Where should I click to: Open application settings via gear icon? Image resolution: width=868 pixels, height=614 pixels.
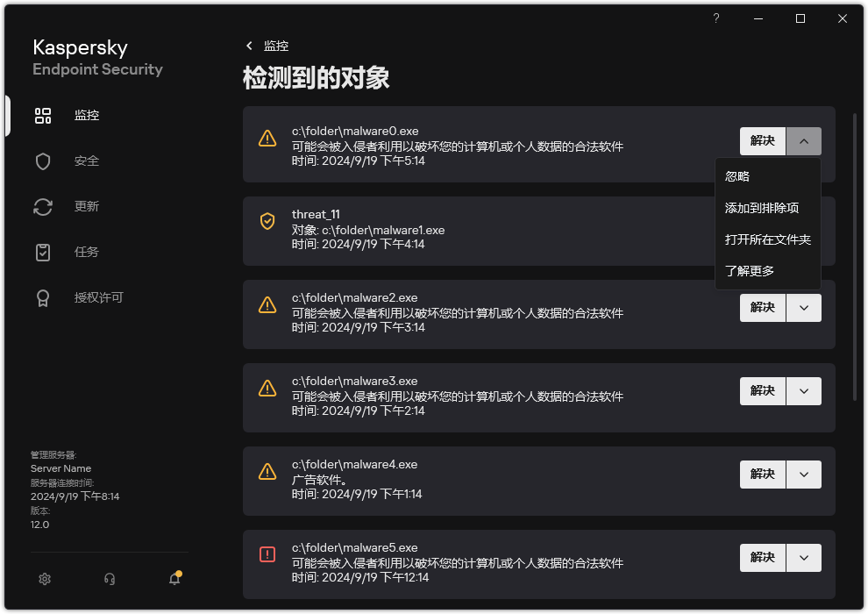[44, 579]
